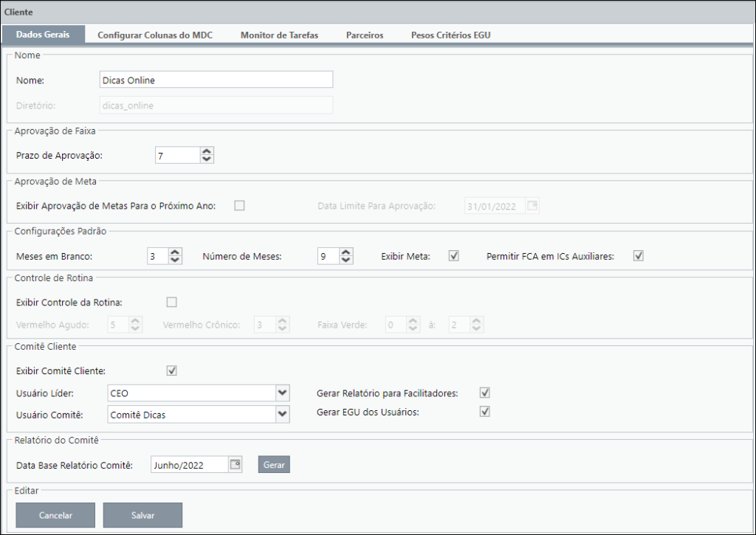Expand the Usuário Comitê dropdown arrow

point(283,414)
